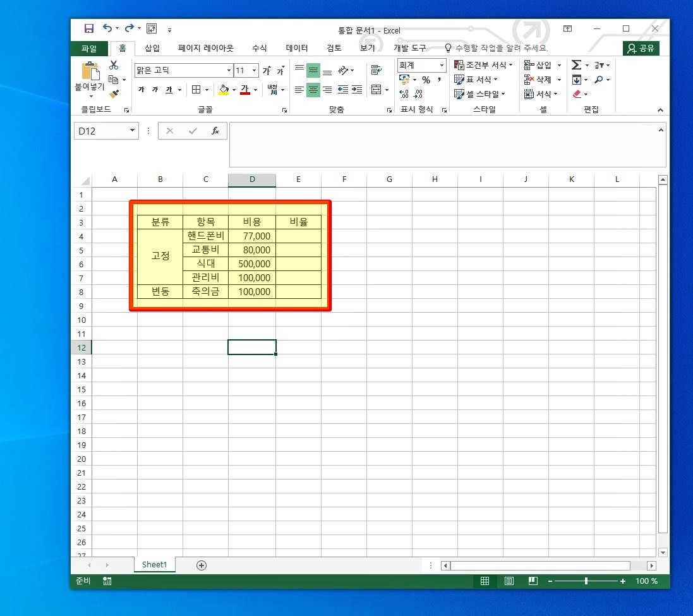693x616 pixels.
Task: Click the Clear eraser icon
Action: (577, 94)
